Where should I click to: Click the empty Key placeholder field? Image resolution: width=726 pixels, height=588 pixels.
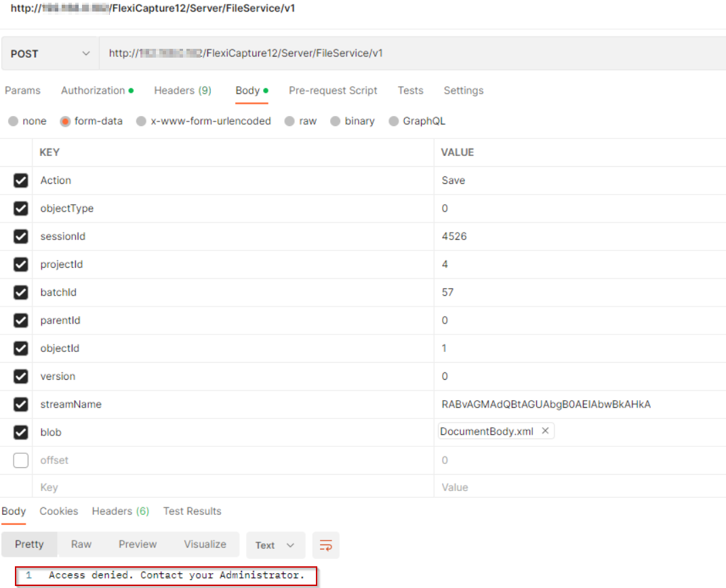233,488
